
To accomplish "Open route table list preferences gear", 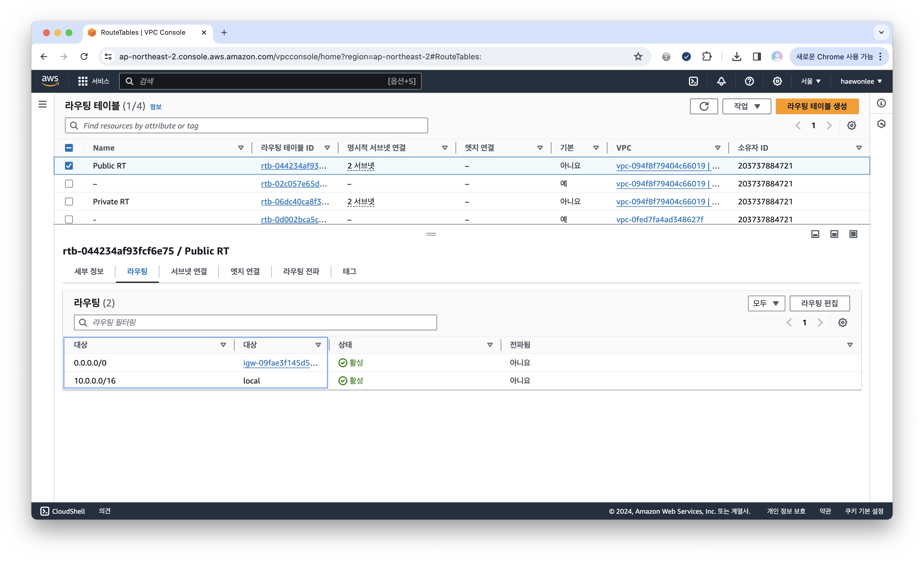I will coord(851,125).
